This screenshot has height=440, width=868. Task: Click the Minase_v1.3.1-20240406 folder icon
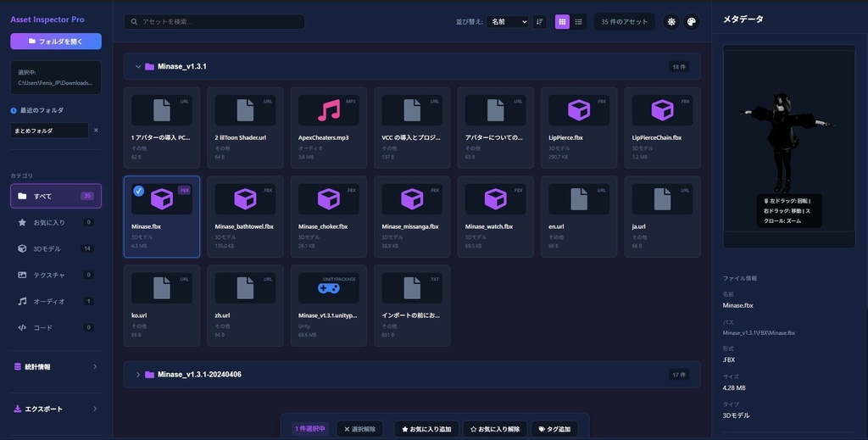[149, 375]
